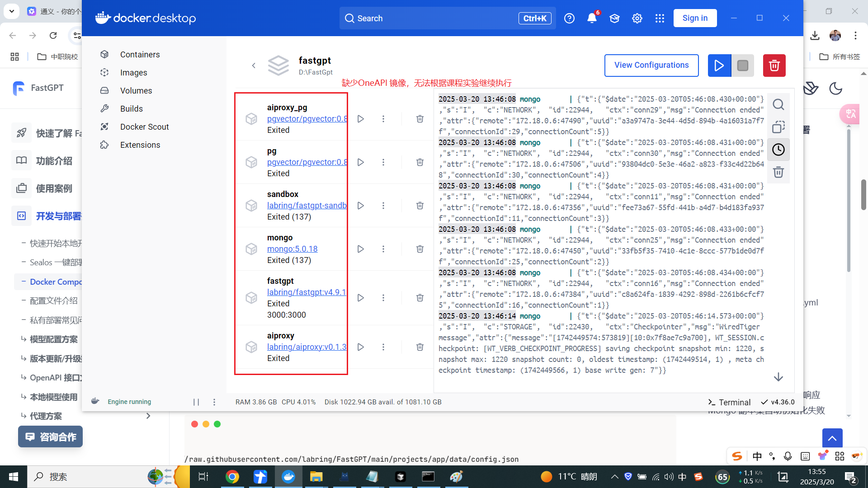Pause the Docker engine
This screenshot has width=868, height=488.
[196, 402]
